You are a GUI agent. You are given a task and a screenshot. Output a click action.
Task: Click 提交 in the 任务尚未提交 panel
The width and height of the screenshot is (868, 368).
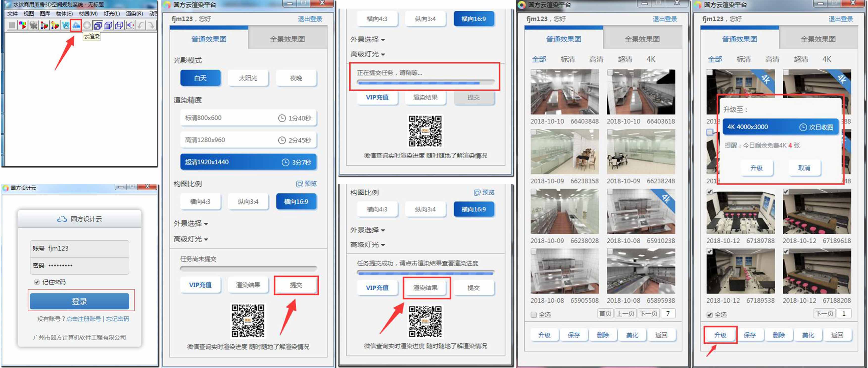296,285
